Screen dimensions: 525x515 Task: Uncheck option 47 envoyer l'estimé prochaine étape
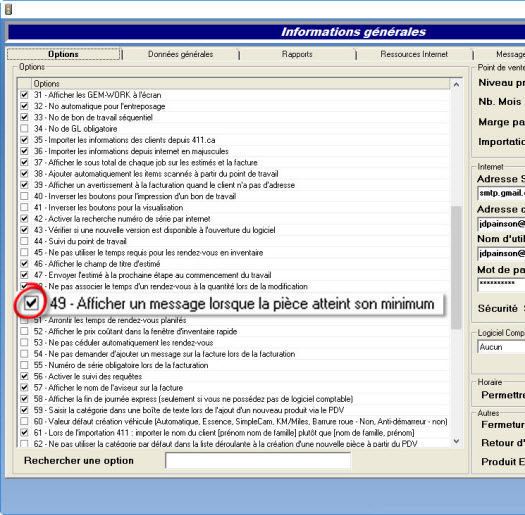pyautogui.click(x=24, y=275)
